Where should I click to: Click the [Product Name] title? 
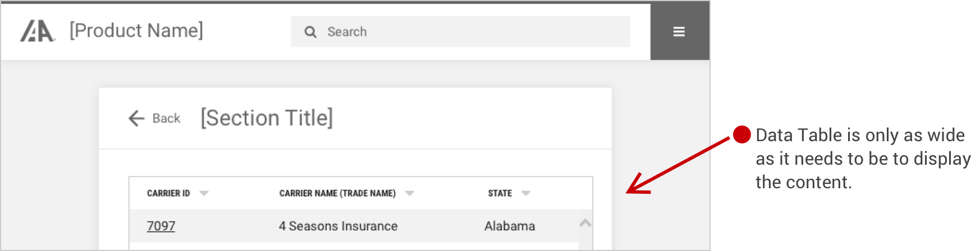tap(136, 30)
